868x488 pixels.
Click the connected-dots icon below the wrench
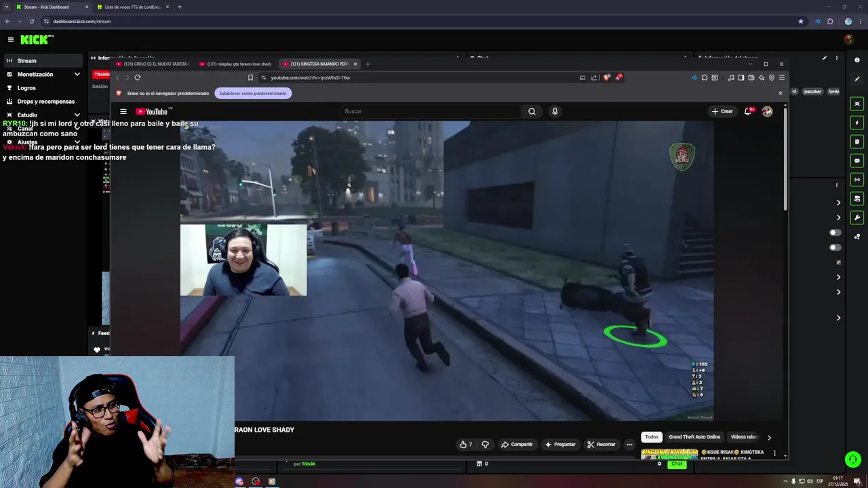click(857, 237)
